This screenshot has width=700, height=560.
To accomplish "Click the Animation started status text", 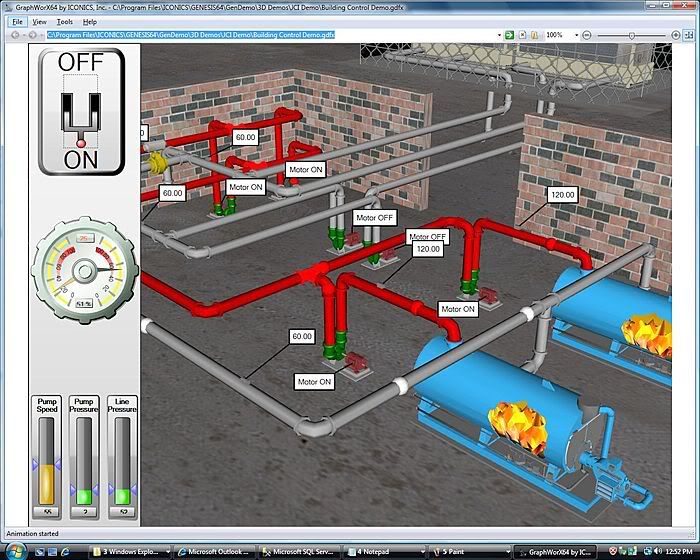I will coord(32,533).
